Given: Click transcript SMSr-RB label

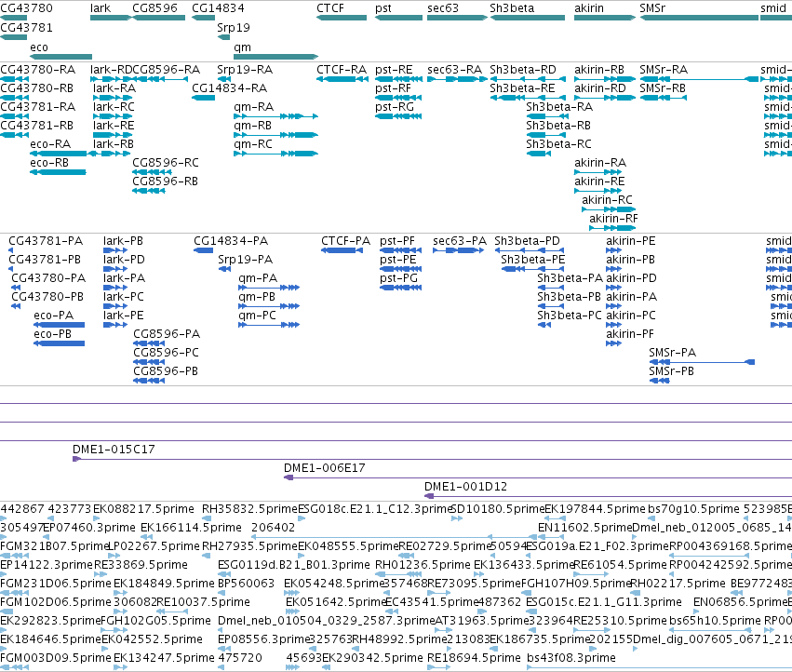Looking at the screenshot, I should (x=663, y=88).
